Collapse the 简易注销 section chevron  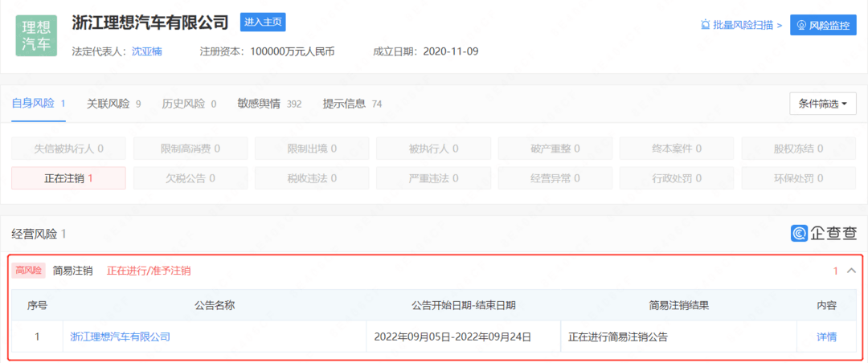pos(851,271)
